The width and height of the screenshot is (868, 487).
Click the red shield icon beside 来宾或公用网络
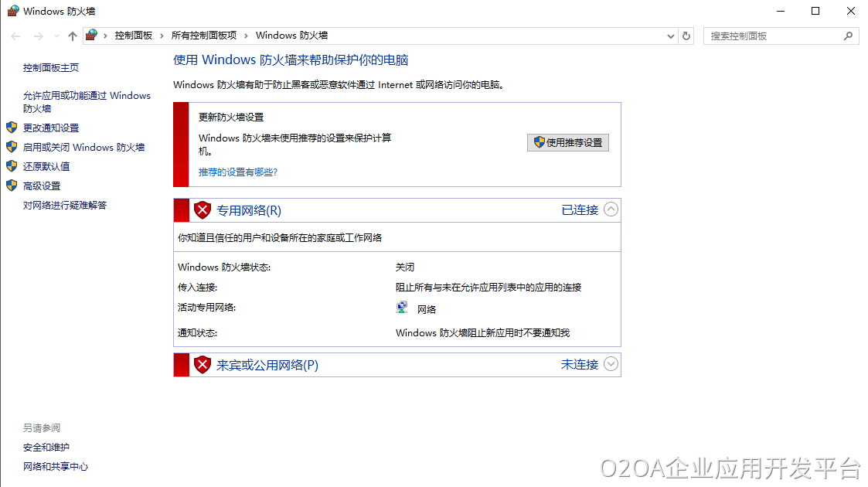click(x=203, y=365)
